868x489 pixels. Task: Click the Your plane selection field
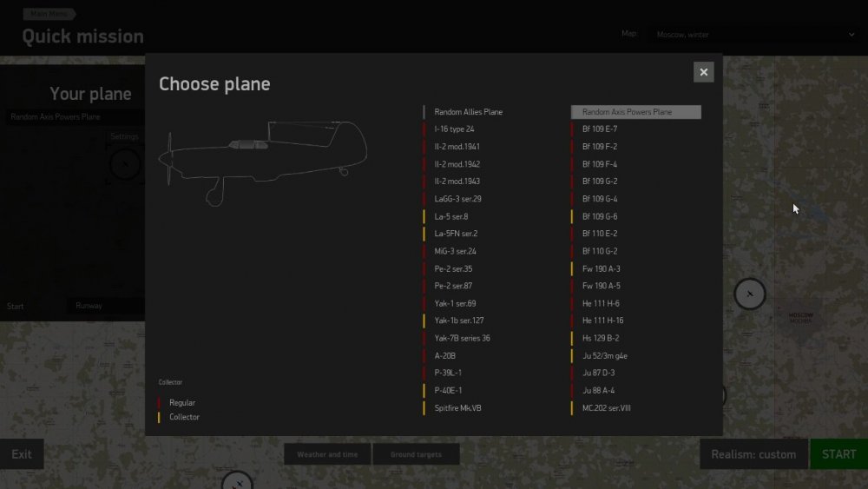click(76, 117)
